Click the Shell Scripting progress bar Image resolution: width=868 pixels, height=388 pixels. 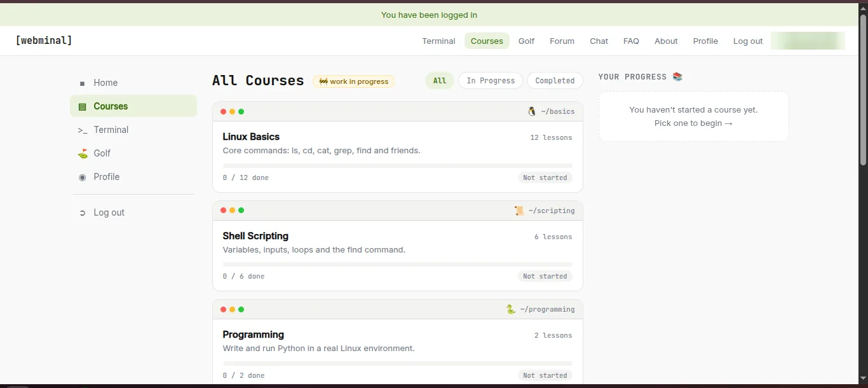coord(397,264)
